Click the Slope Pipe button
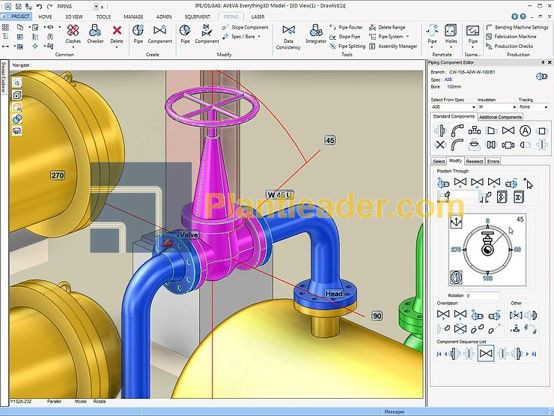 [x=345, y=36]
